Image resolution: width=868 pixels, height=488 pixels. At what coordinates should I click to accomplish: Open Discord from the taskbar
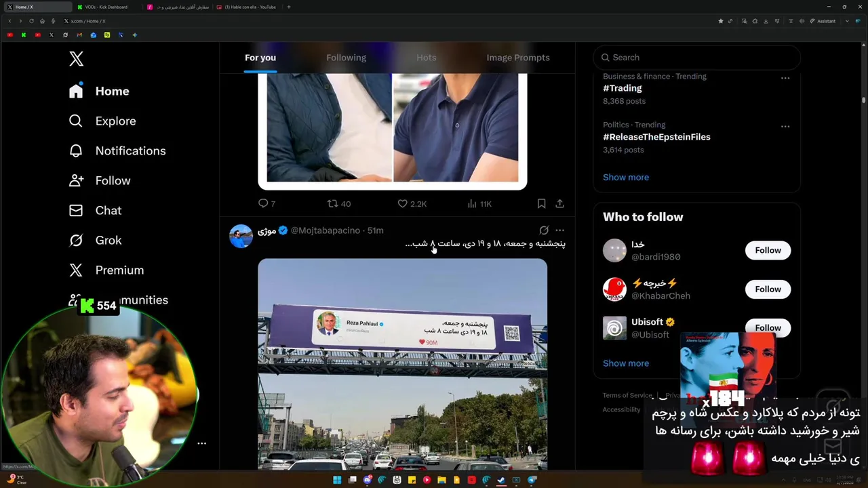click(368, 480)
